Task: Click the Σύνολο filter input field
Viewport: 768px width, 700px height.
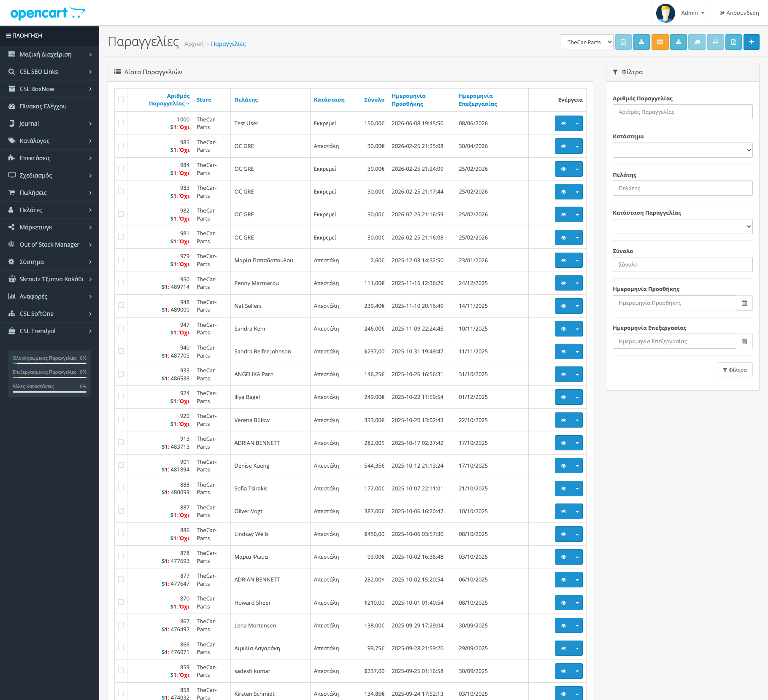Action: click(682, 264)
